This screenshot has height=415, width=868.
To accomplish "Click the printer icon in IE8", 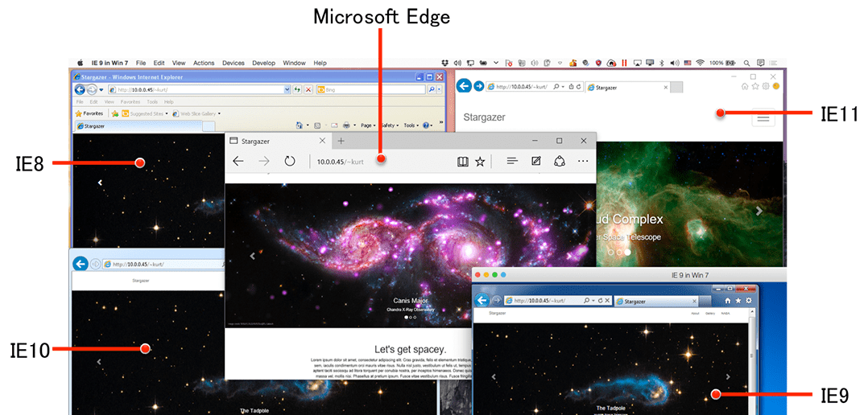I will 346,125.
